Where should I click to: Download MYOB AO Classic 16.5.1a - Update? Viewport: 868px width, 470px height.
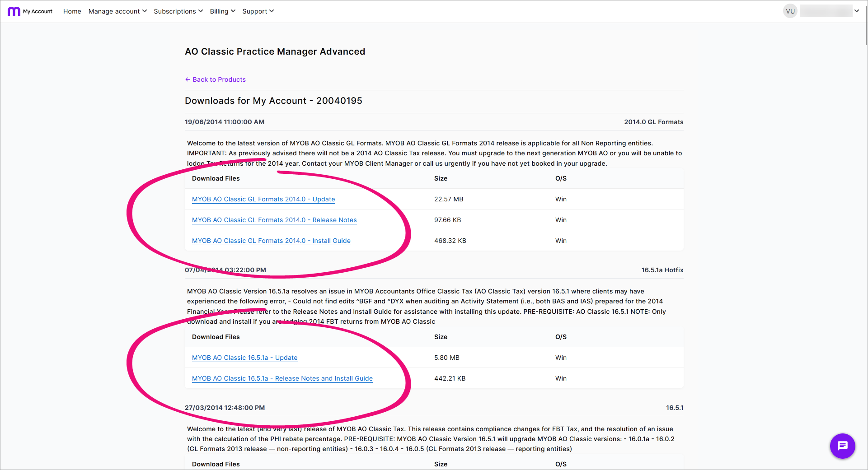[244, 358]
